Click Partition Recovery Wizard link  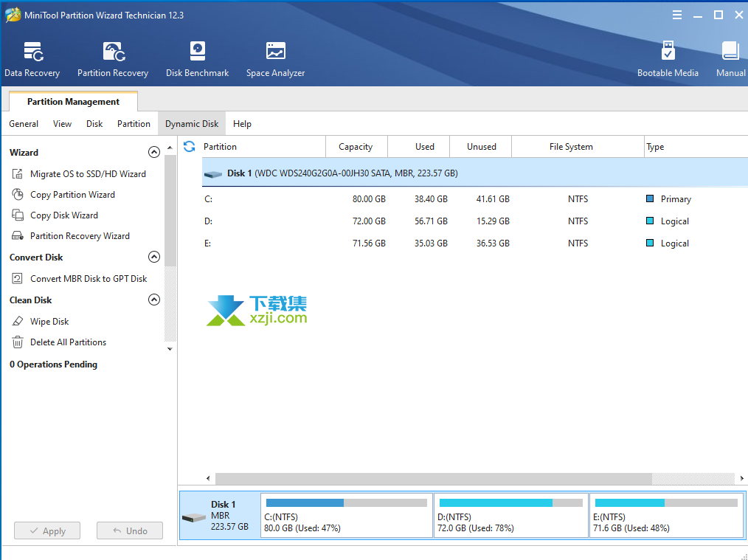[x=80, y=236]
